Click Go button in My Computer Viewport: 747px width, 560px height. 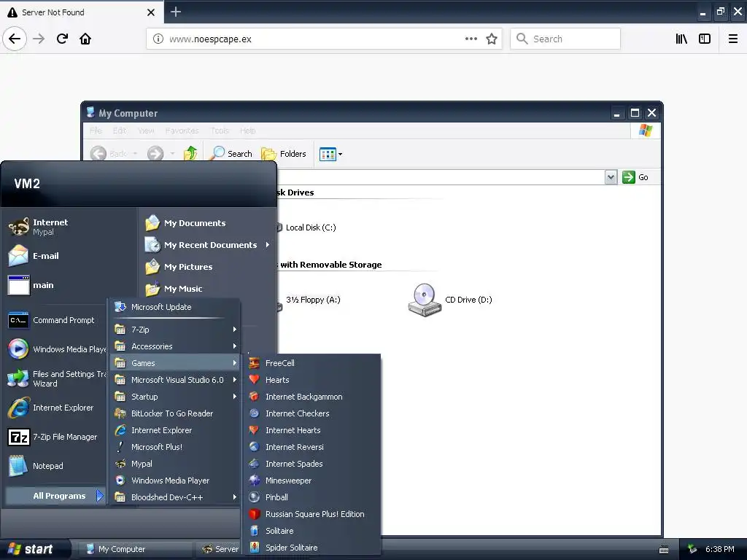pos(635,177)
